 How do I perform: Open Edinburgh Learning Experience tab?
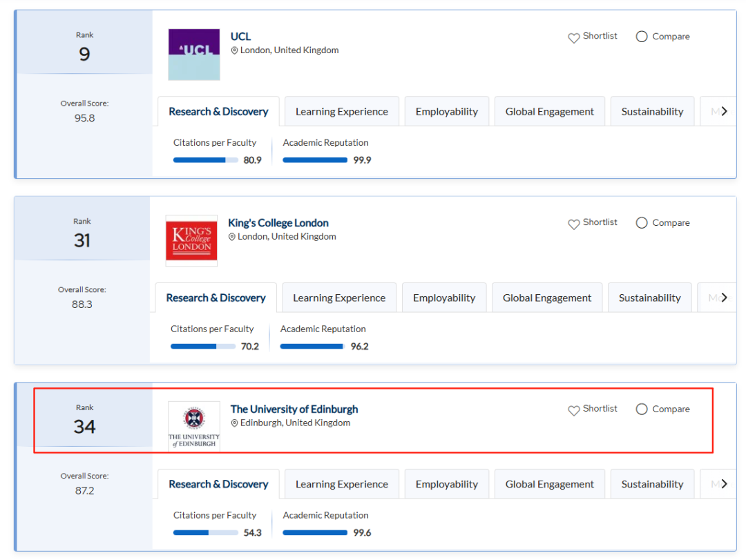(342, 484)
